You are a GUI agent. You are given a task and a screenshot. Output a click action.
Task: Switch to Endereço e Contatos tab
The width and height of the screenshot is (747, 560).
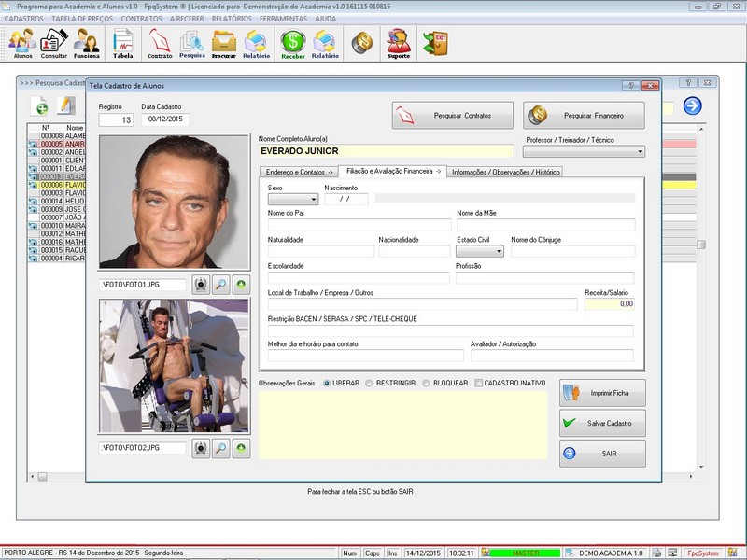click(x=299, y=172)
